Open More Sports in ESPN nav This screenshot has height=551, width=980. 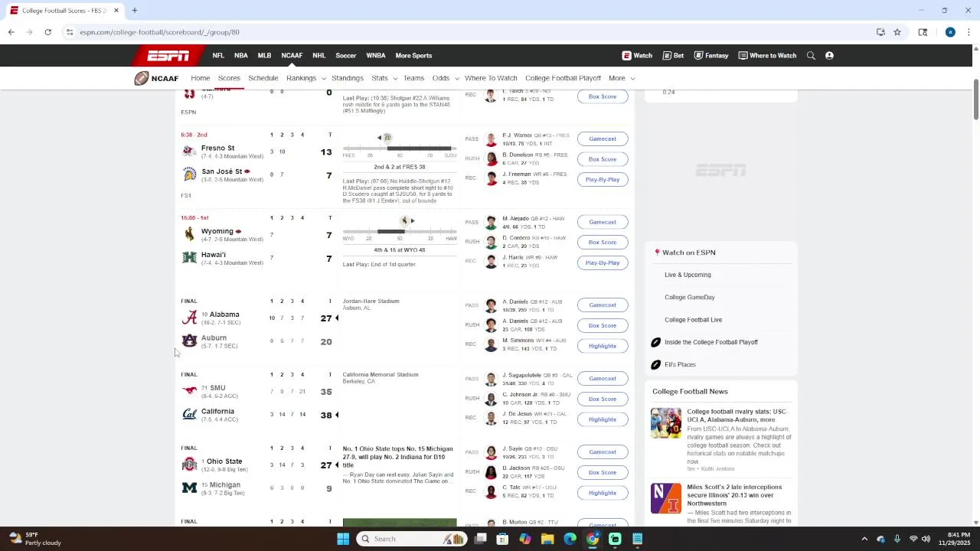click(x=413, y=55)
